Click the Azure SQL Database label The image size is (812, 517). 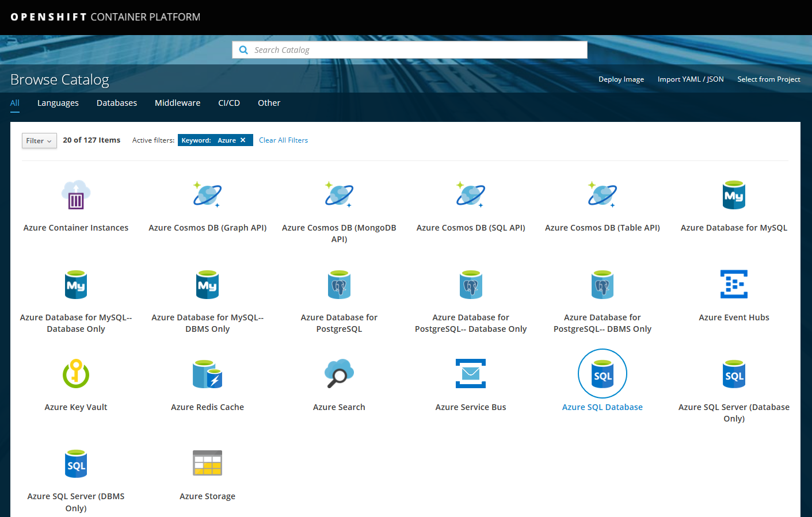pyautogui.click(x=603, y=407)
